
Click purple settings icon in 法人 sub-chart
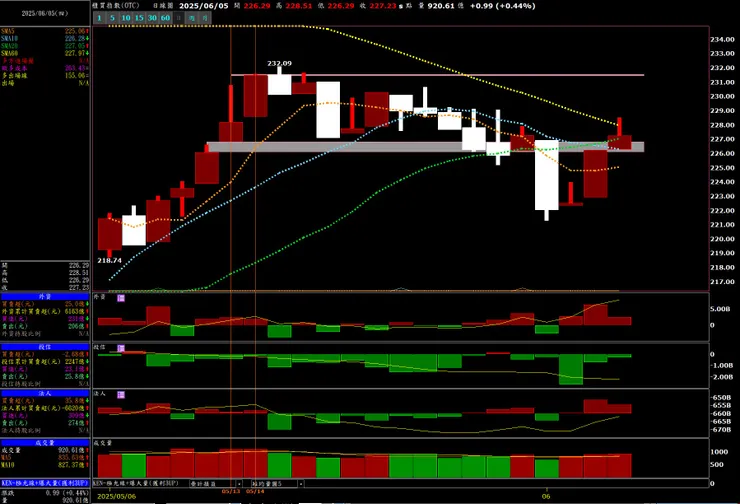coord(121,395)
